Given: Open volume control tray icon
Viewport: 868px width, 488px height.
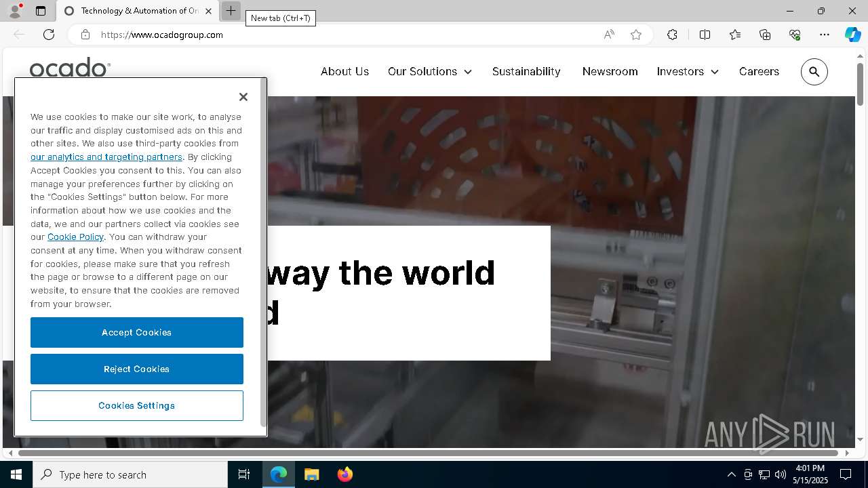Looking at the screenshot, I should [x=781, y=474].
